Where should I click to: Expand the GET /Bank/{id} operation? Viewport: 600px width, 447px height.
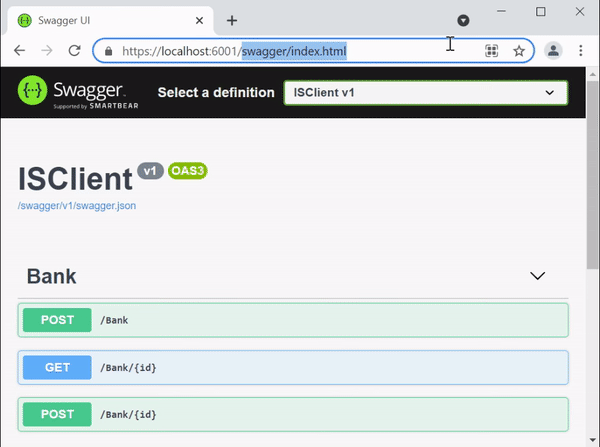point(293,367)
